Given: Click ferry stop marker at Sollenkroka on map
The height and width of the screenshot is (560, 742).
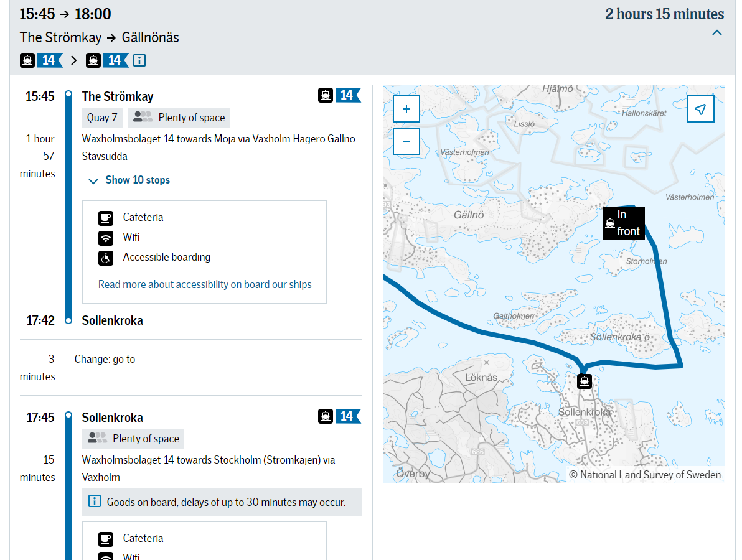Looking at the screenshot, I should coord(585,381).
